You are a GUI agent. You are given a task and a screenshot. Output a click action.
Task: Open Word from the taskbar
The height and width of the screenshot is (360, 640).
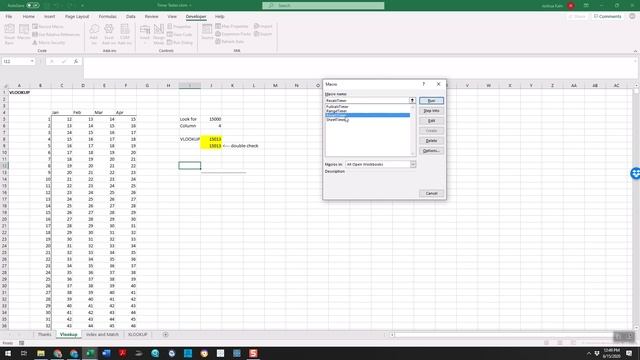(x=106, y=353)
